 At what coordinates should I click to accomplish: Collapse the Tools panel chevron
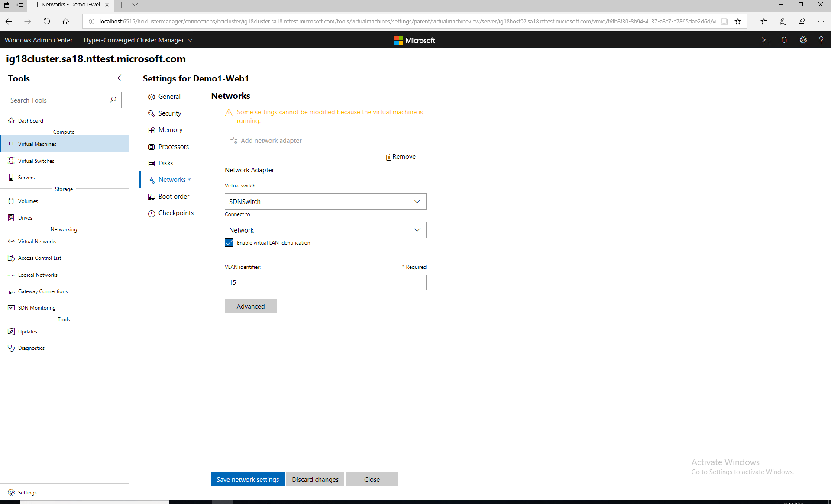pos(120,78)
